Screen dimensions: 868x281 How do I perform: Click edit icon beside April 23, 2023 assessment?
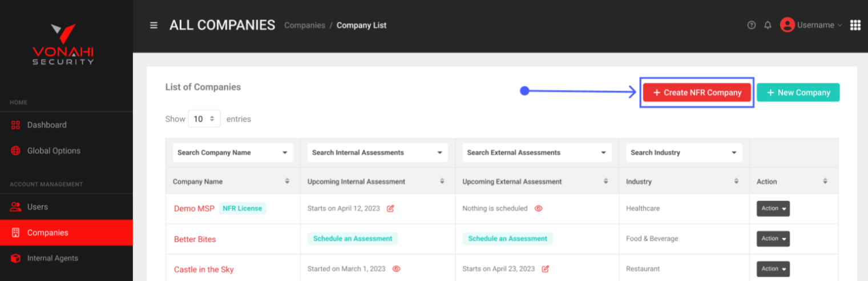click(545, 269)
